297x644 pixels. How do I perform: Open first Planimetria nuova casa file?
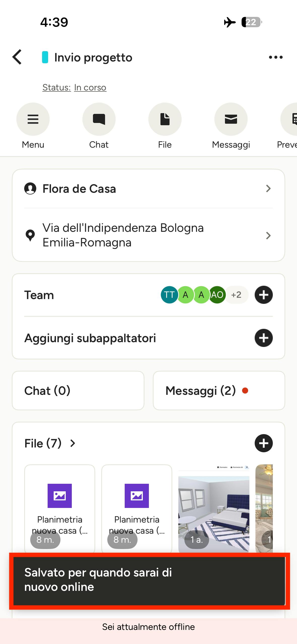[60, 508]
